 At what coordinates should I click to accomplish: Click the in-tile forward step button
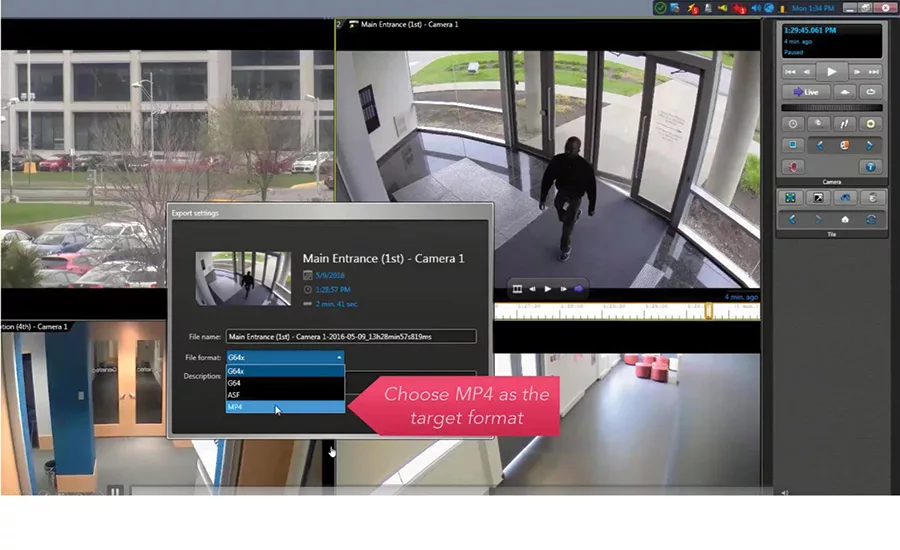tap(563, 289)
